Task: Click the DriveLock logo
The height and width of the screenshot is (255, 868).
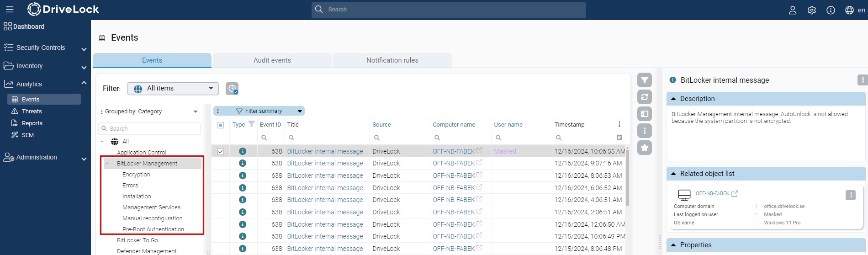Action: pyautogui.click(x=63, y=9)
